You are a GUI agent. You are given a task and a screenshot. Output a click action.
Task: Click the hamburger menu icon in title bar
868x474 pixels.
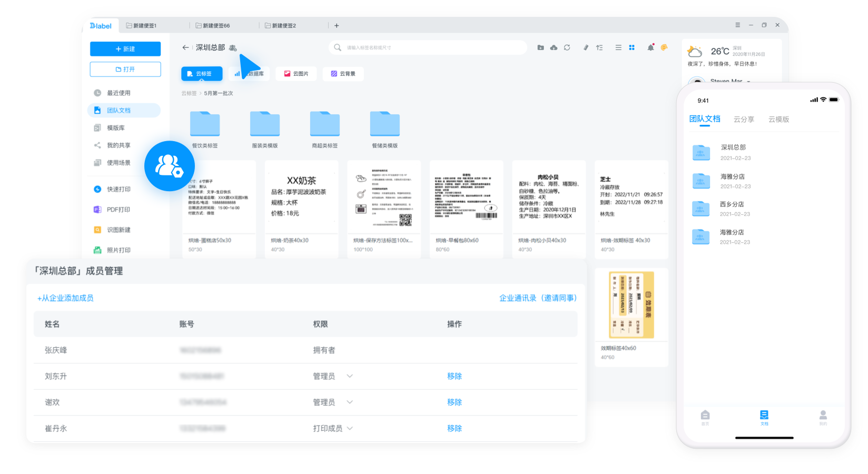pyautogui.click(x=737, y=25)
